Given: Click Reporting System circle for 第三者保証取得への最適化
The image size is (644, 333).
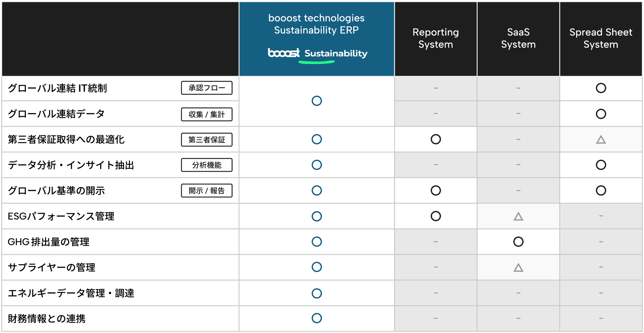Looking at the screenshot, I should [x=436, y=139].
